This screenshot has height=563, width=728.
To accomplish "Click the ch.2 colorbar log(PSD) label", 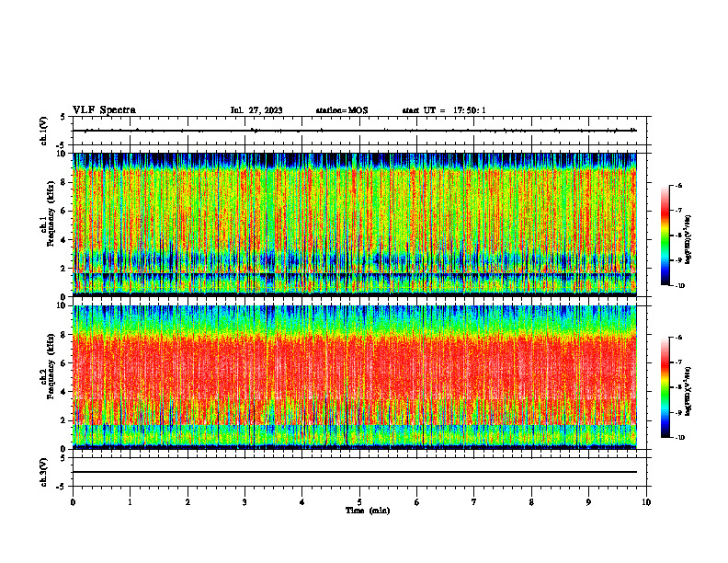I will [x=688, y=391].
